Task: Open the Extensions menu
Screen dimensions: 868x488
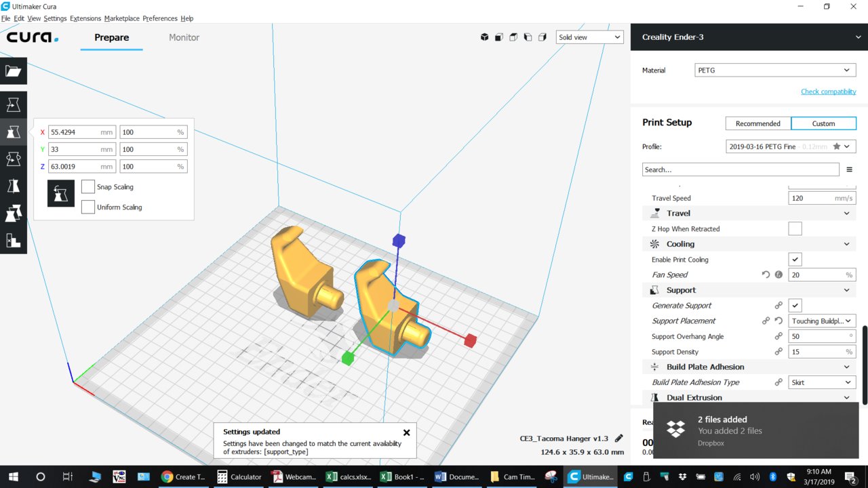Action: click(x=85, y=18)
